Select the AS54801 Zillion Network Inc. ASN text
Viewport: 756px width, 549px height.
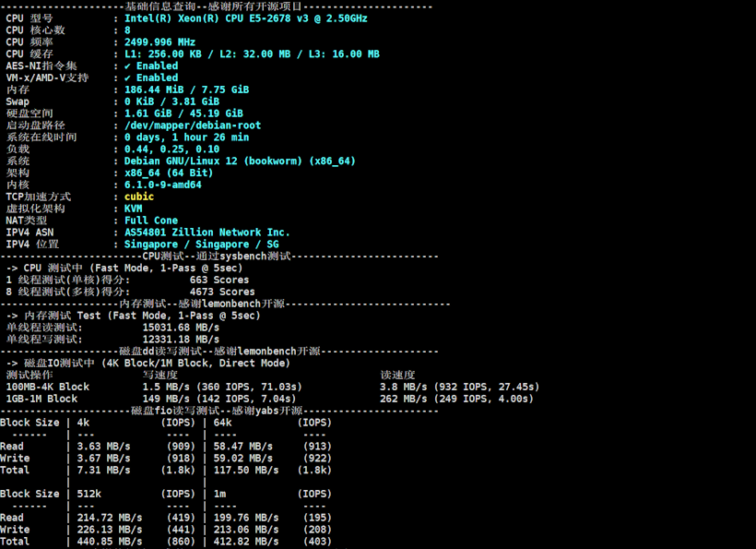pos(207,233)
